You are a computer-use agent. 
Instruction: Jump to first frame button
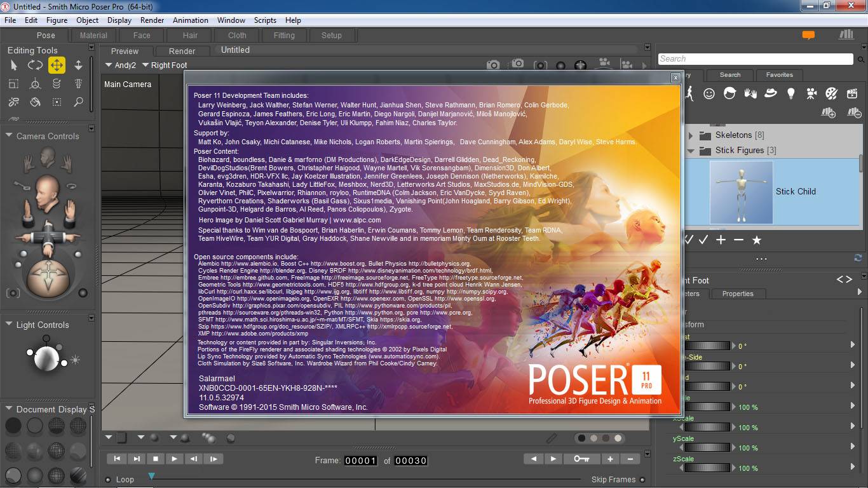click(116, 459)
